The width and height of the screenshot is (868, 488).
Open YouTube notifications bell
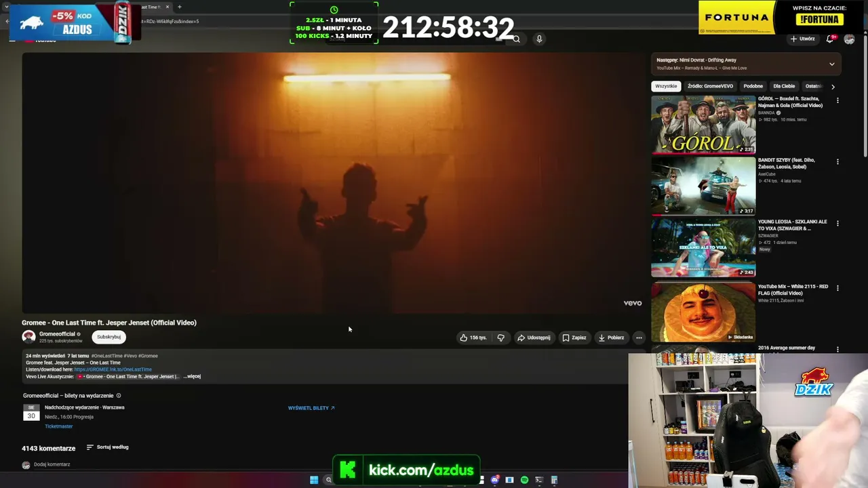click(830, 39)
